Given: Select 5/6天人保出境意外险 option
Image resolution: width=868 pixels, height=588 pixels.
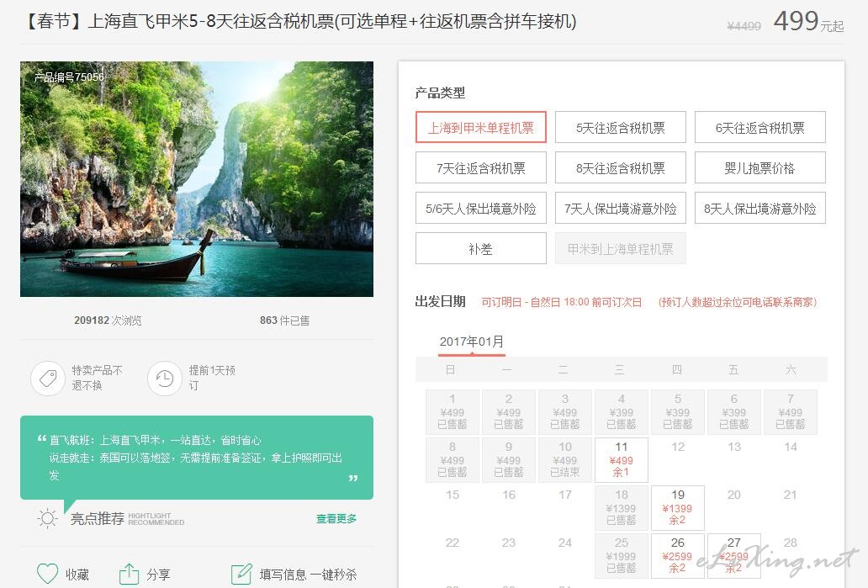Looking at the screenshot, I should pos(481,208).
